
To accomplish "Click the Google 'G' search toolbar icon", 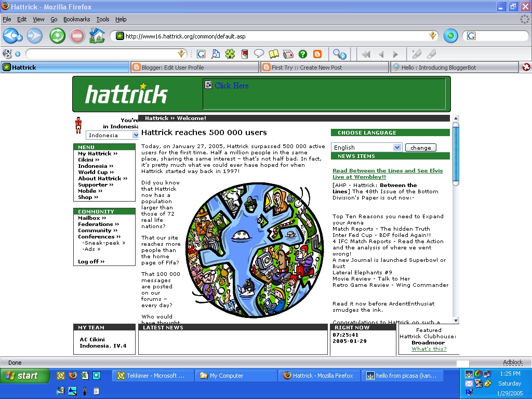I will tap(201, 54).
